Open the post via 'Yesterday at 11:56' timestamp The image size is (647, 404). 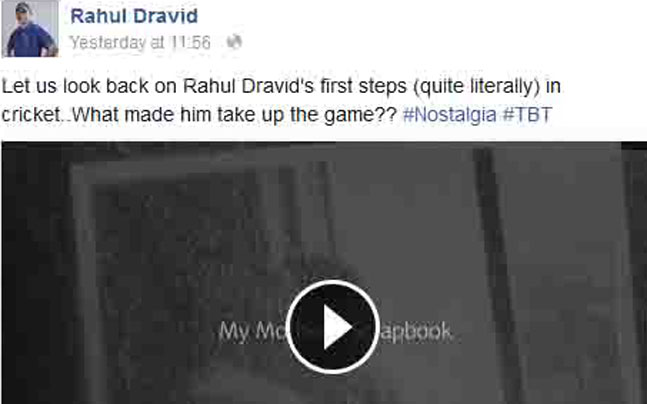[140, 42]
